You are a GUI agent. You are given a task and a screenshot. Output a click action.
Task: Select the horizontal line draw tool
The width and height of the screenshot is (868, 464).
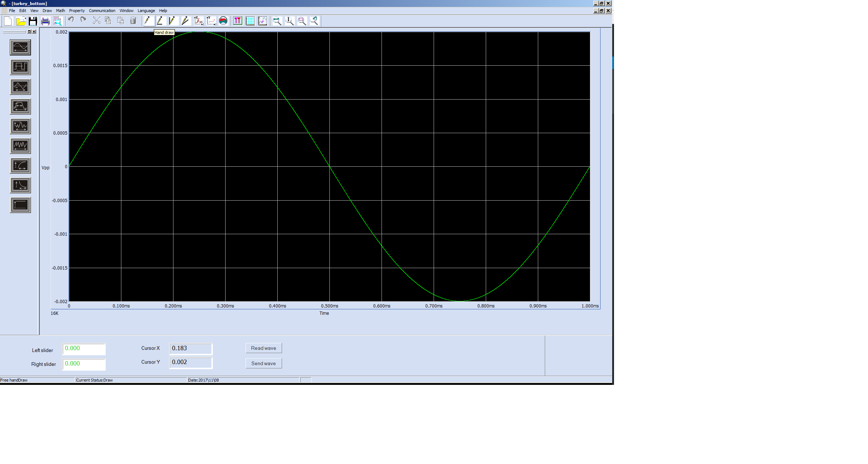(x=160, y=21)
